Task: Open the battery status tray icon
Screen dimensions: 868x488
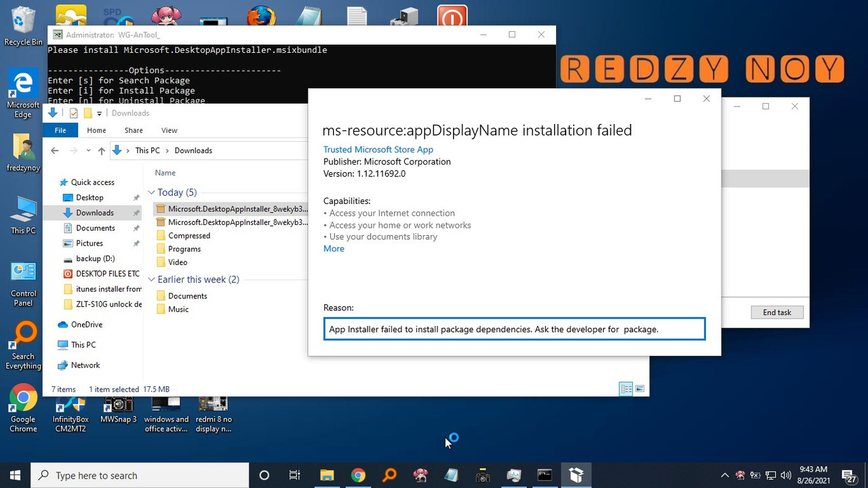Action: click(x=755, y=475)
